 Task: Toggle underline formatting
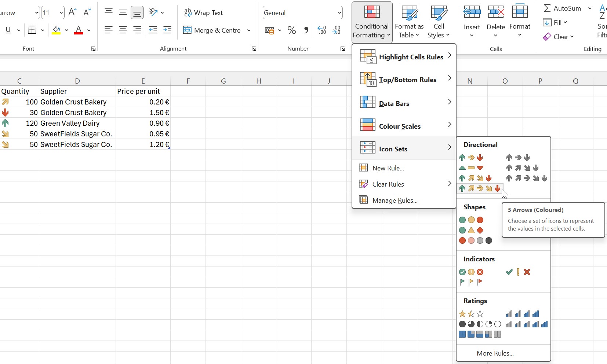coord(8,30)
